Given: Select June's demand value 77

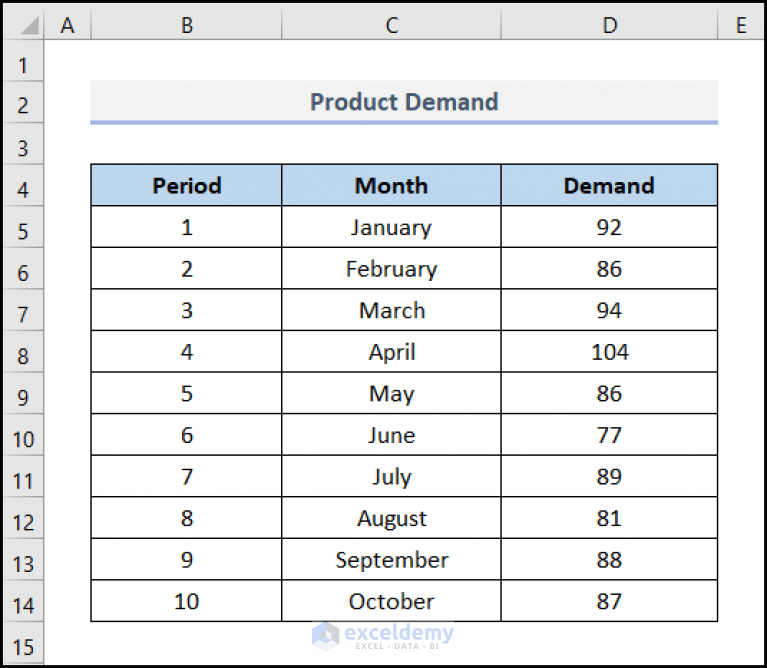Looking at the screenshot, I should pyautogui.click(x=609, y=435).
